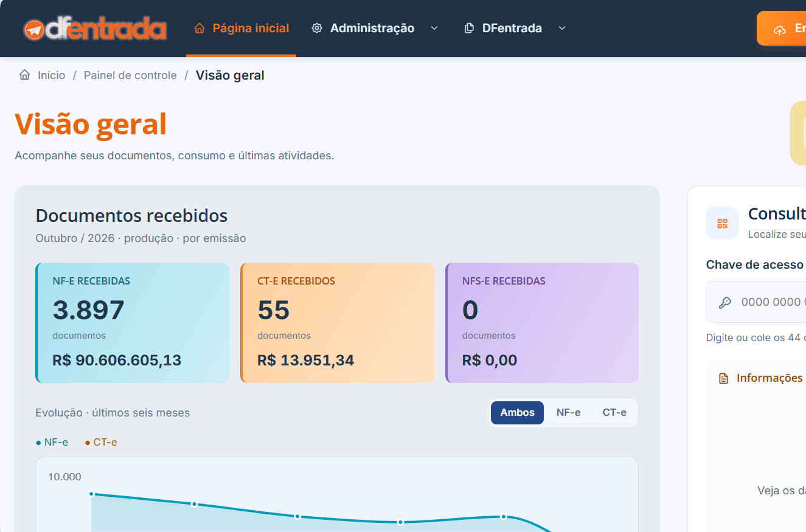The image size is (806, 532).
Task: Click the 3.897 documents count
Action: coord(88,310)
